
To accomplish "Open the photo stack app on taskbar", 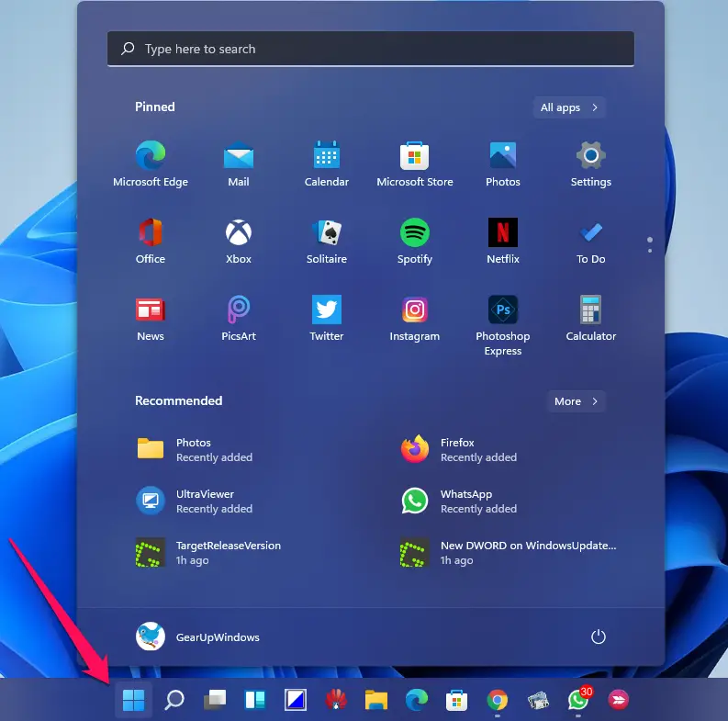I will (x=538, y=700).
